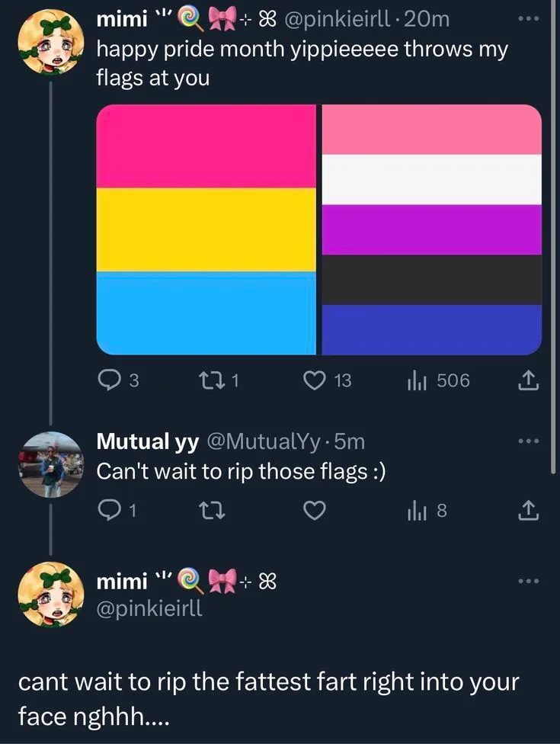The height and width of the screenshot is (744, 560).
Task: View Mutual yy's profile picture
Action: click(51, 464)
